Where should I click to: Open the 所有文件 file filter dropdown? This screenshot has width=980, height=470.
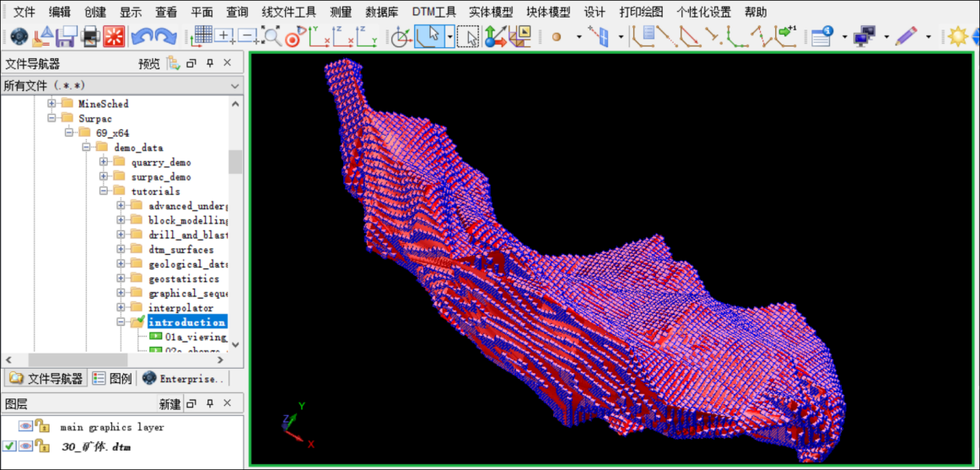point(234,86)
